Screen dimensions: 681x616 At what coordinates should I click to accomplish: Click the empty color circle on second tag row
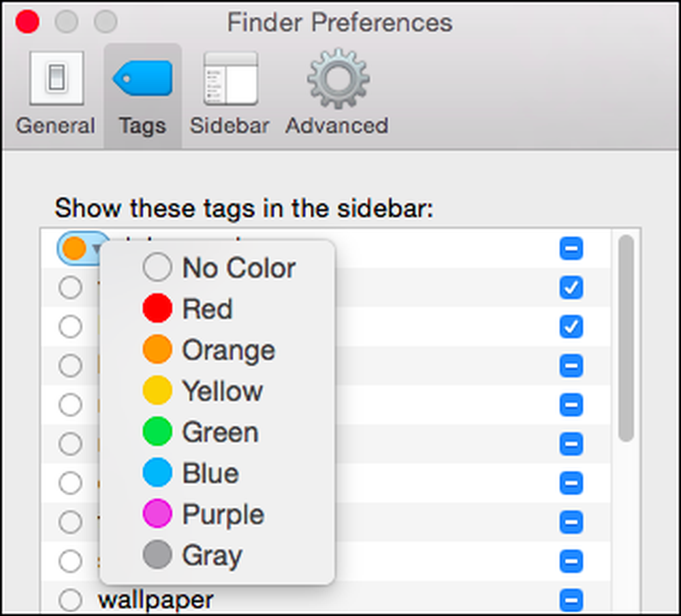pos(70,287)
